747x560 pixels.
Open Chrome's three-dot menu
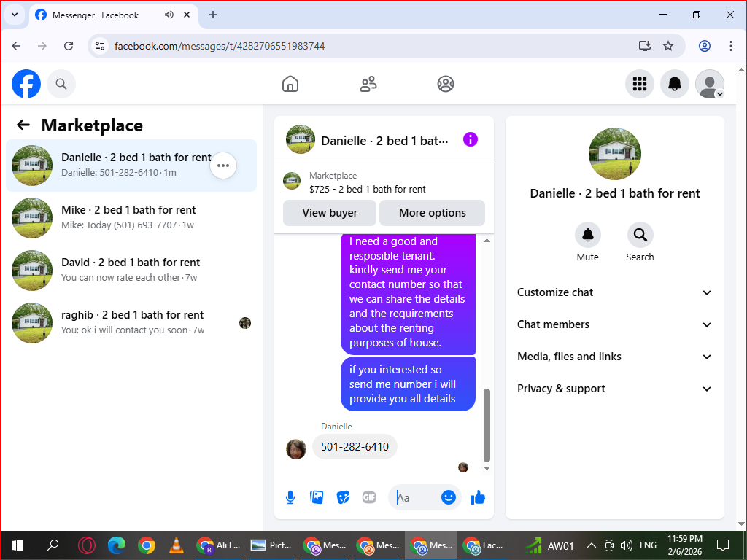point(731,46)
